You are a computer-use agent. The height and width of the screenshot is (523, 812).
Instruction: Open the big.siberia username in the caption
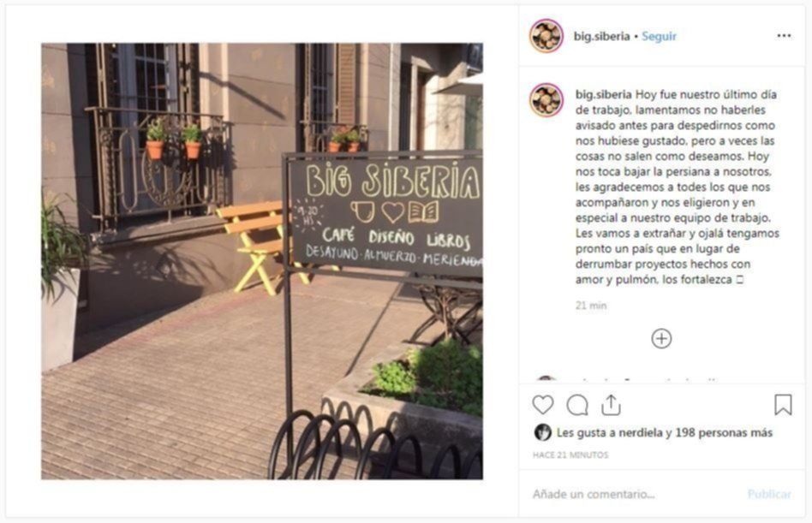(x=603, y=95)
